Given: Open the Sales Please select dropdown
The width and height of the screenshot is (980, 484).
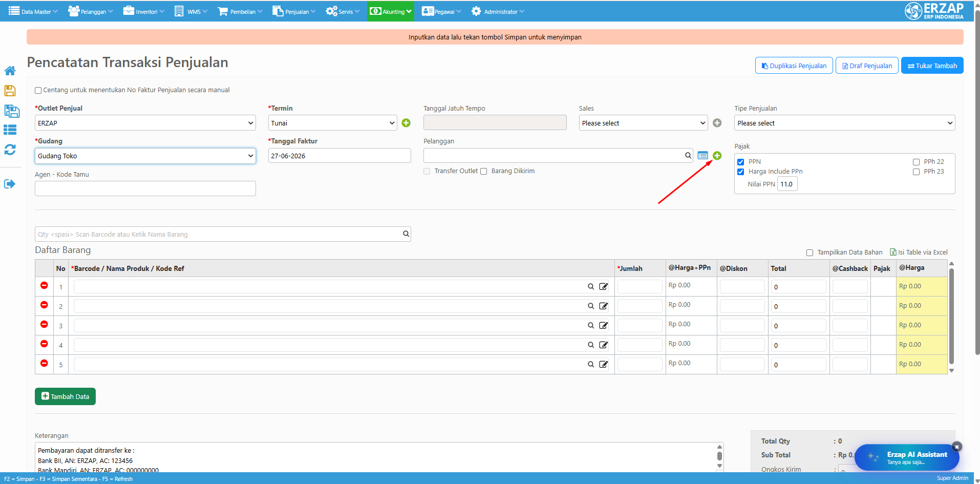Looking at the screenshot, I should click(x=644, y=123).
